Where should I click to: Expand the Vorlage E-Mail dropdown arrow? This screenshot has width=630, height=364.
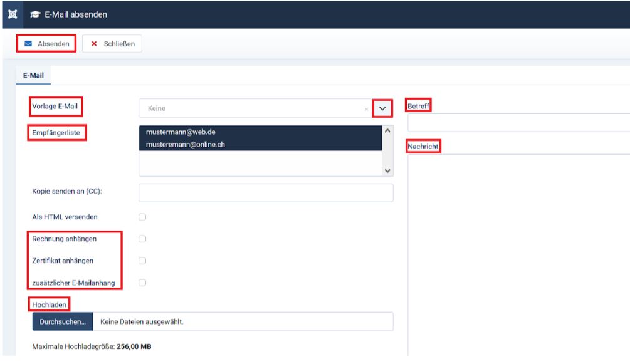click(382, 108)
